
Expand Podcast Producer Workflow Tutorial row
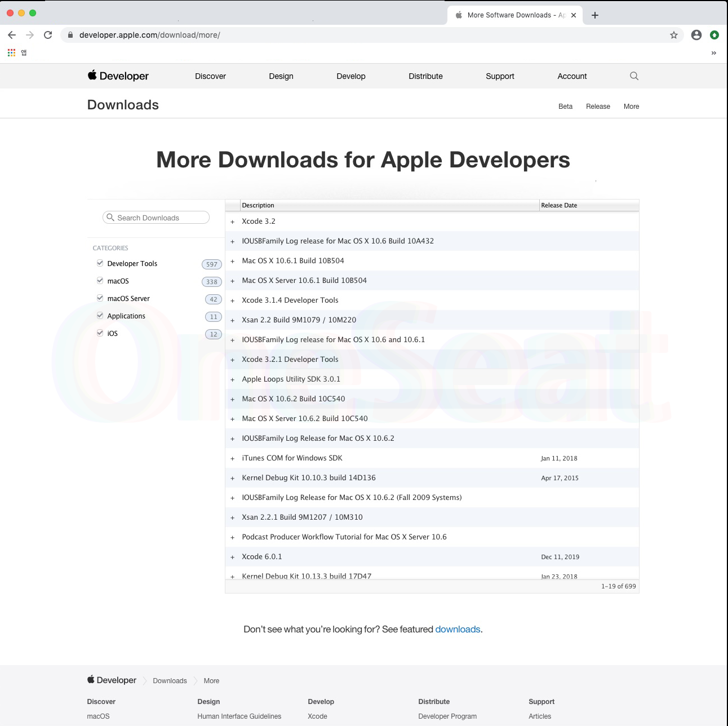(x=232, y=538)
